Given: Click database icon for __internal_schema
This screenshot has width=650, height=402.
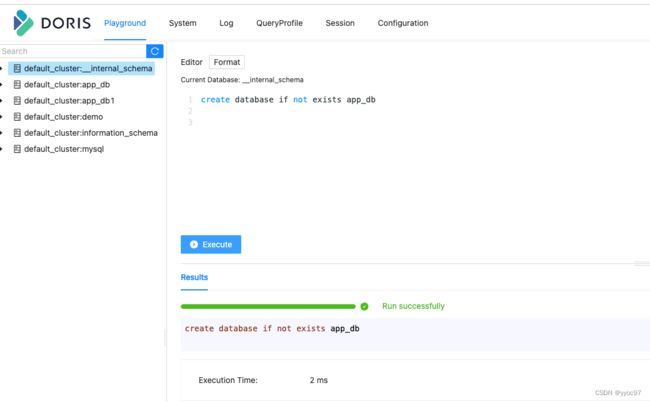Looking at the screenshot, I should click(17, 68).
